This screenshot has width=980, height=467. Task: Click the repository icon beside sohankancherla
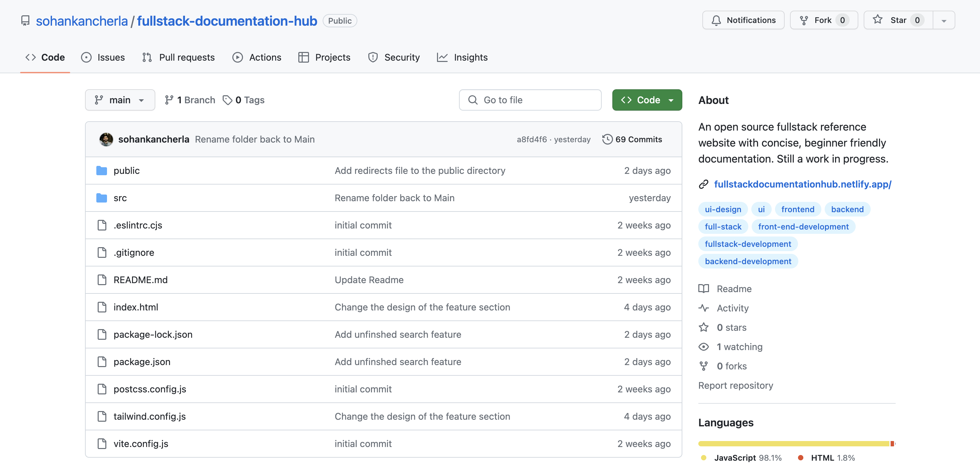coord(25,21)
